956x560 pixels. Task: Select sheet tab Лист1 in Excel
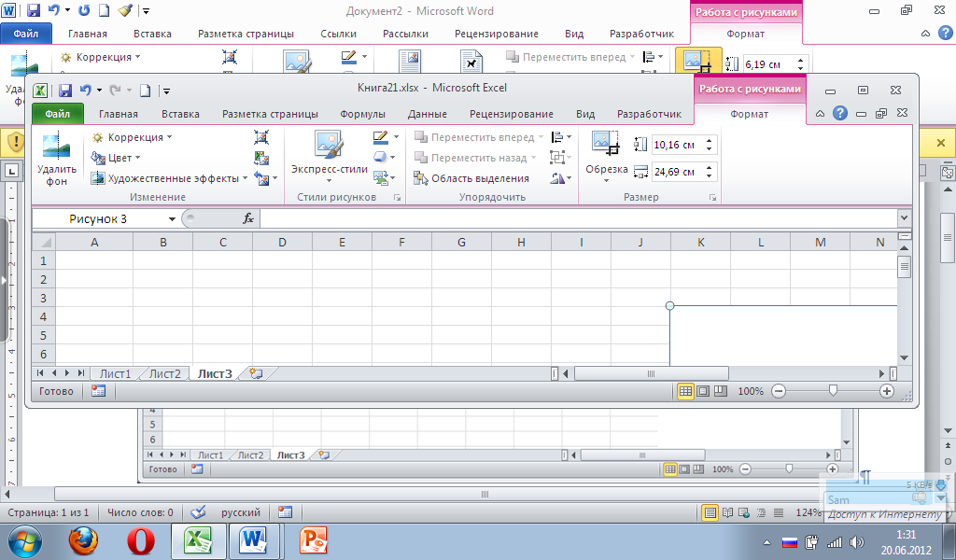[x=115, y=373]
